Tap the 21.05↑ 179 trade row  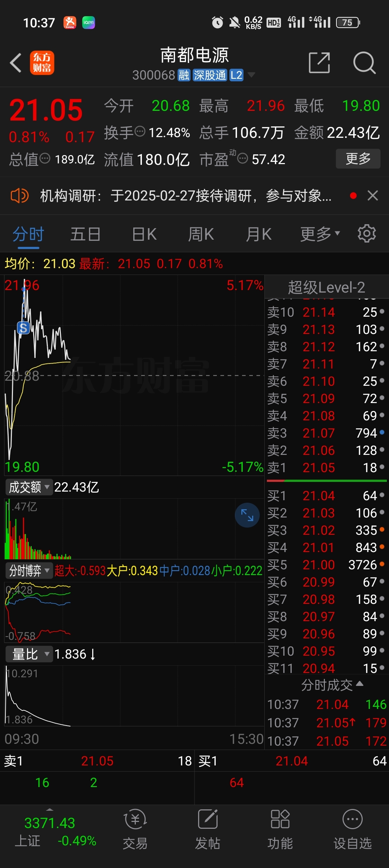[x=327, y=723]
